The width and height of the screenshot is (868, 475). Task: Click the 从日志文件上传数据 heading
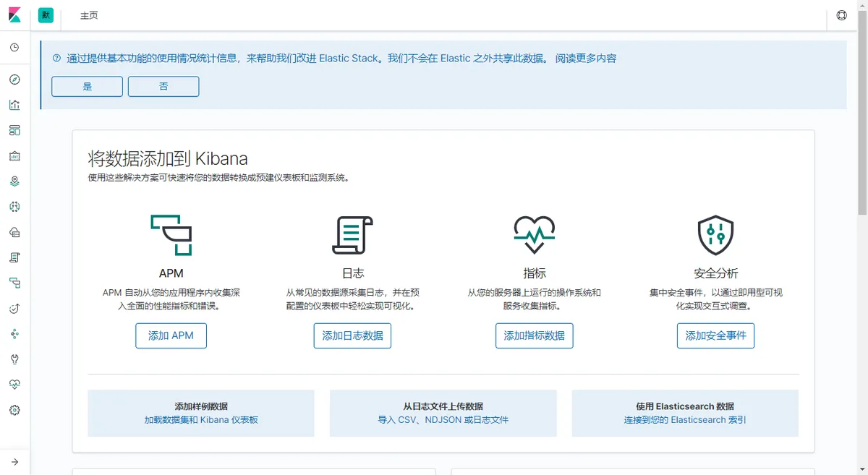point(443,406)
